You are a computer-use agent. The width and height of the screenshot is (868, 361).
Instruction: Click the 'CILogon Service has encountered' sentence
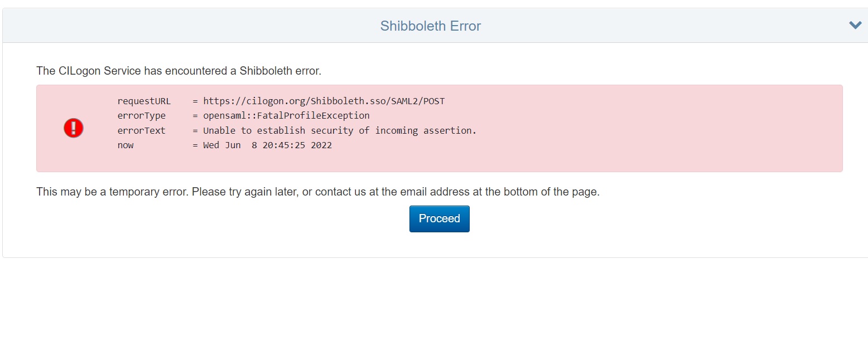(179, 71)
